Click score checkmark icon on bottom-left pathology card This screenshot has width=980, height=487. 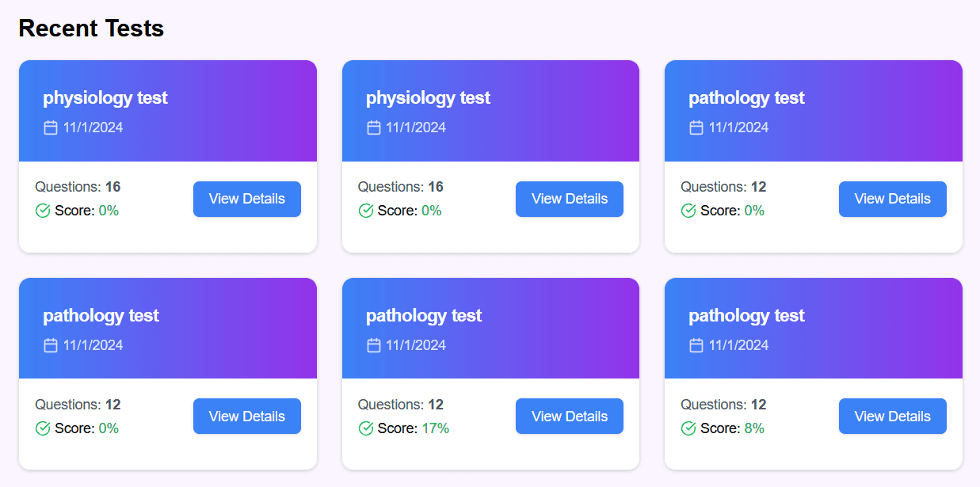[x=43, y=428]
